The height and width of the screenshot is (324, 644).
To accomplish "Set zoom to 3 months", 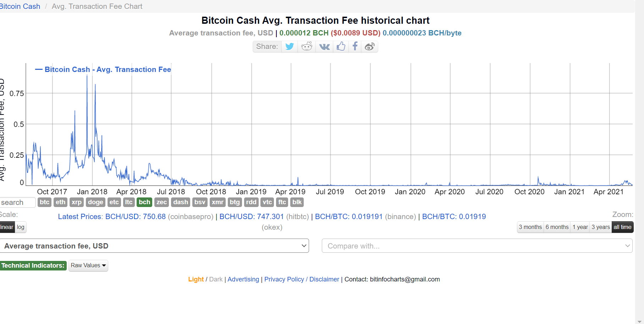I will [x=530, y=227].
